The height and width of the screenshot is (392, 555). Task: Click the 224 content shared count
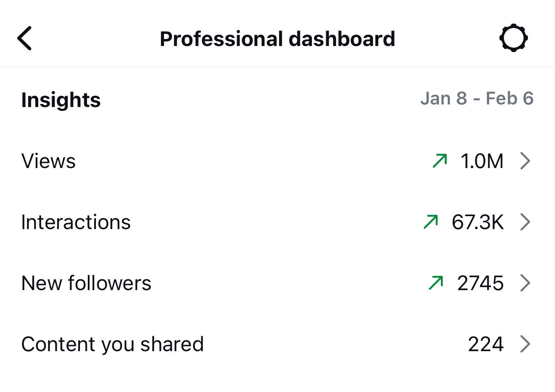[x=486, y=344]
